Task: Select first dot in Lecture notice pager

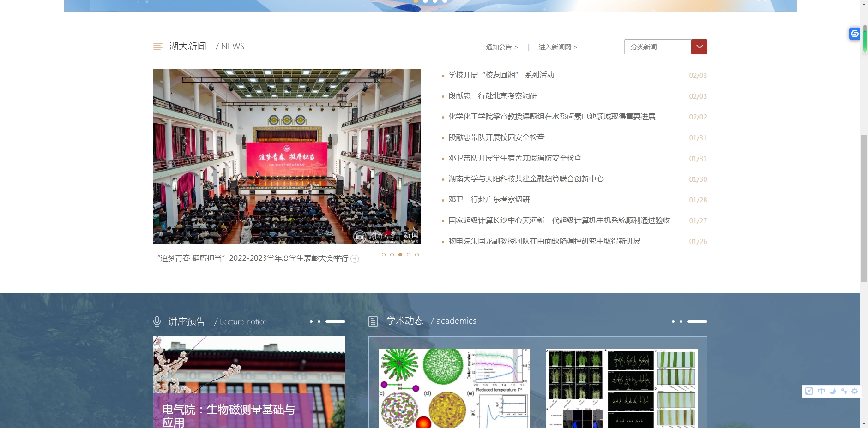Action: click(x=311, y=321)
